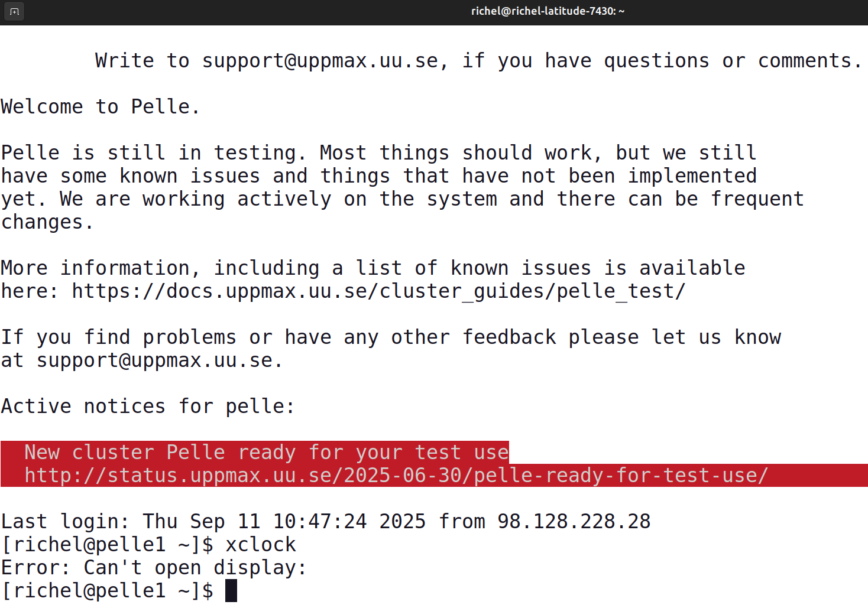Click the "Last login" timestamp 10:47:24
This screenshot has width=868, height=608.
pyautogui.click(x=319, y=522)
